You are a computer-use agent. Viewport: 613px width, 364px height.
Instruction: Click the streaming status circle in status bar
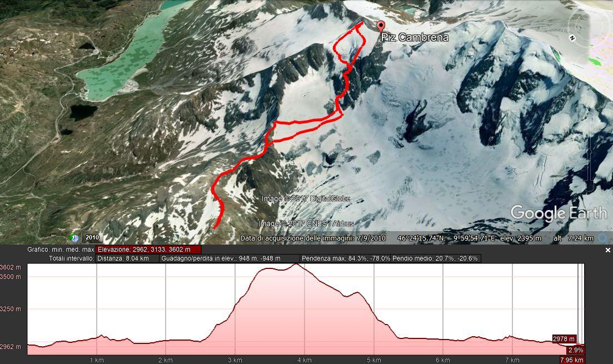pyautogui.click(x=603, y=238)
